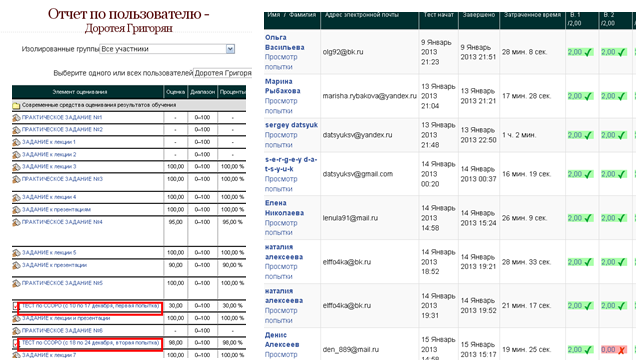Sort by the Затраченное время column header
Screen dimensions: 636x360
pos(532,15)
